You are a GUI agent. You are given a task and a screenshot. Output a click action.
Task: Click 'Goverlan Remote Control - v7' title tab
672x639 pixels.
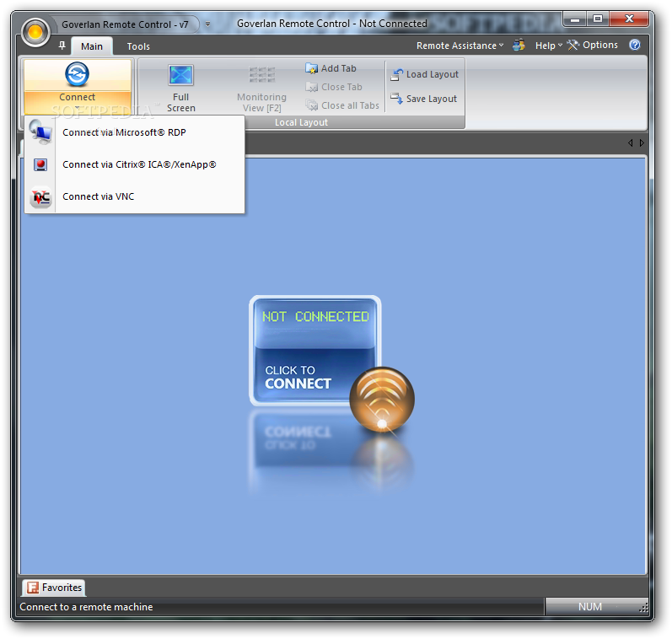click(x=125, y=24)
